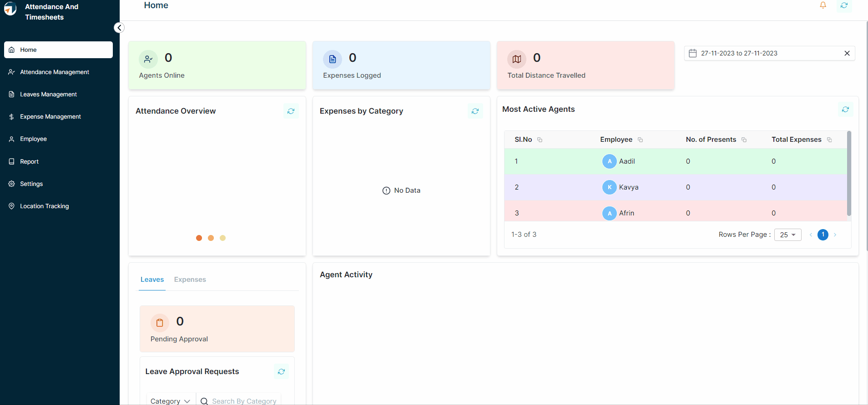The width and height of the screenshot is (868, 405).
Task: Click the Search By Category field
Action: click(x=244, y=401)
